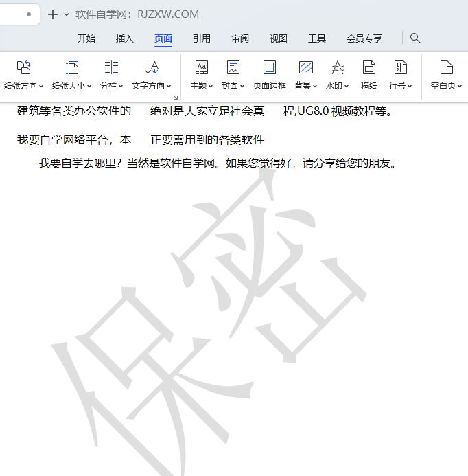Image resolution: width=468 pixels, height=476 pixels.
Task: Insert a blank page (空白页) icon
Action: [x=447, y=67]
